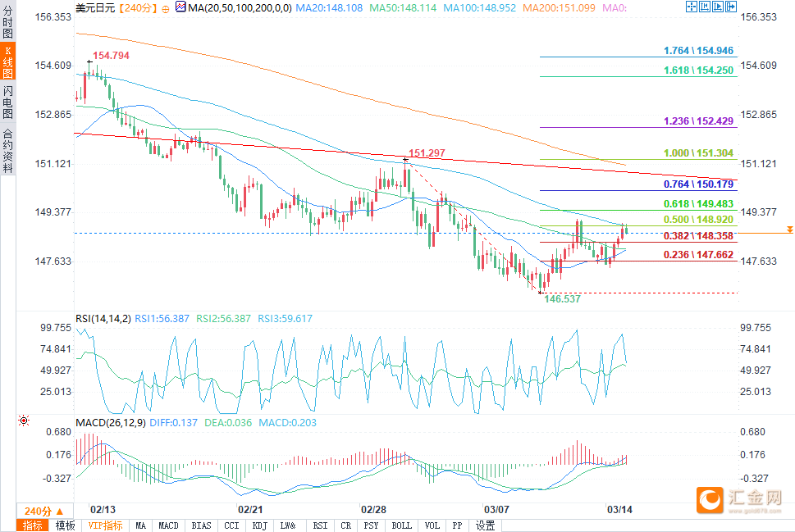Click the MA indicator chart icon before MA(20,50,100,200,0,0)

pyautogui.click(x=180, y=7)
